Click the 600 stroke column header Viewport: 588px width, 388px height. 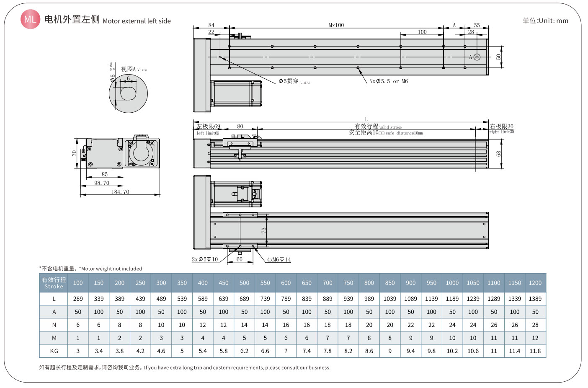tap(286, 283)
